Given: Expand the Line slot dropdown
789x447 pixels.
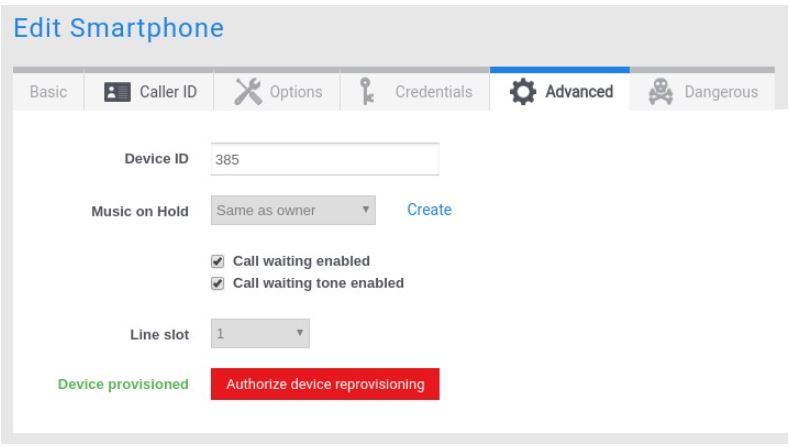Looking at the screenshot, I should (260, 333).
